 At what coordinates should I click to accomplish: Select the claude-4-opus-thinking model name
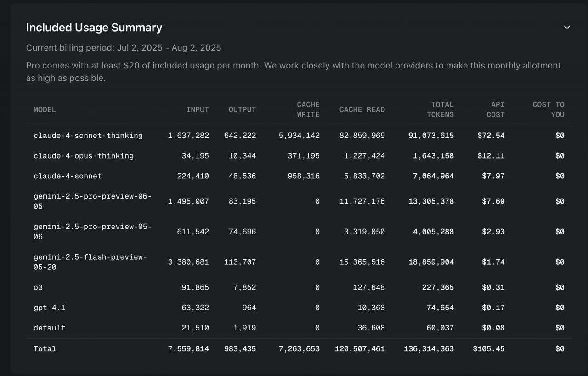(x=84, y=156)
